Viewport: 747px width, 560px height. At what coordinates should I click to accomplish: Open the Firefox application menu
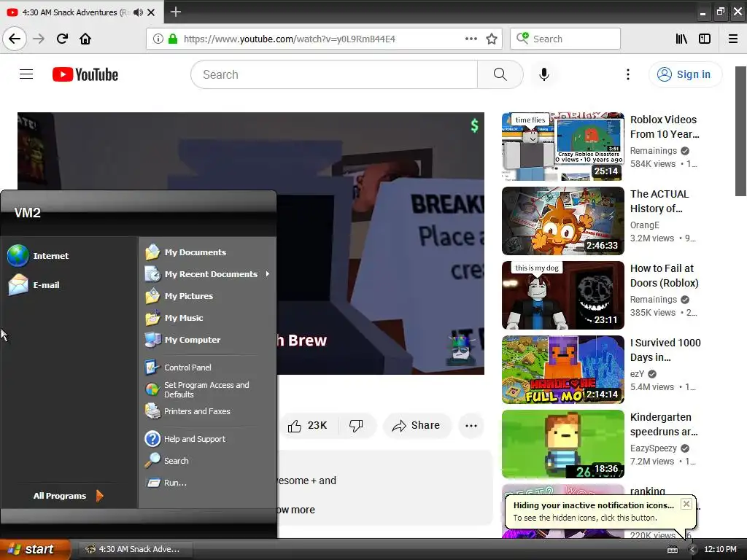[x=733, y=39]
